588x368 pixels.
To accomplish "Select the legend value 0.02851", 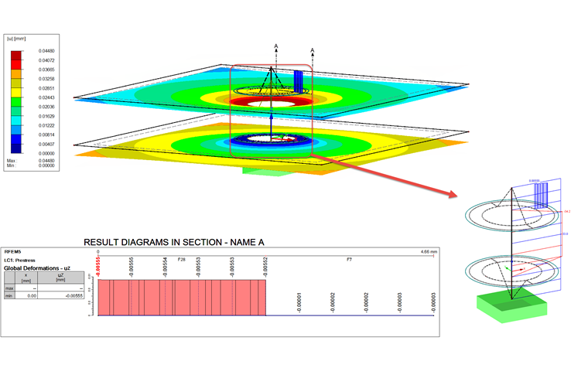I will pyautogui.click(x=46, y=88).
